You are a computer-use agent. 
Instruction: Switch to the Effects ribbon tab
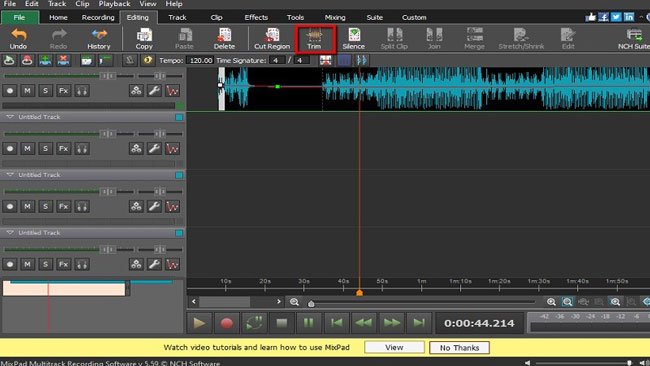256,17
